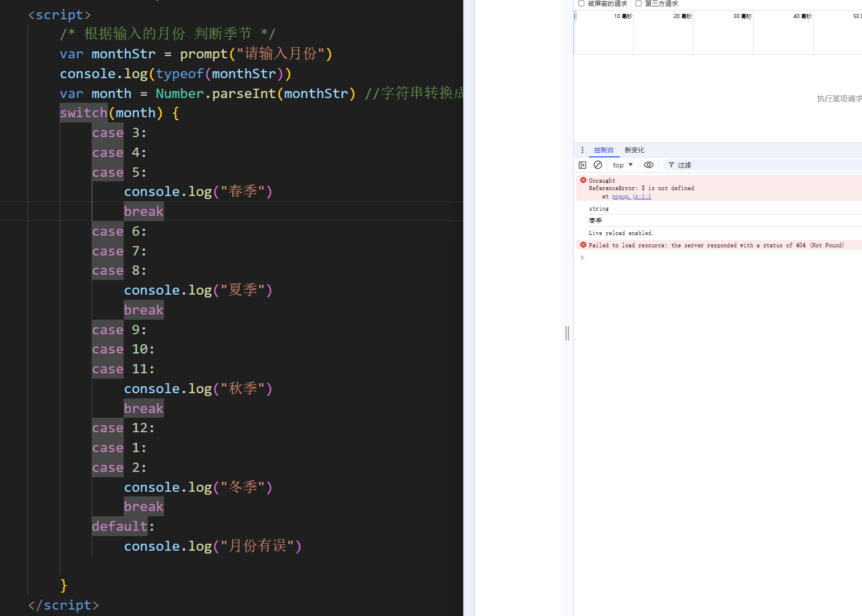Click the 10 毫秒 timeline marker

click(623, 16)
